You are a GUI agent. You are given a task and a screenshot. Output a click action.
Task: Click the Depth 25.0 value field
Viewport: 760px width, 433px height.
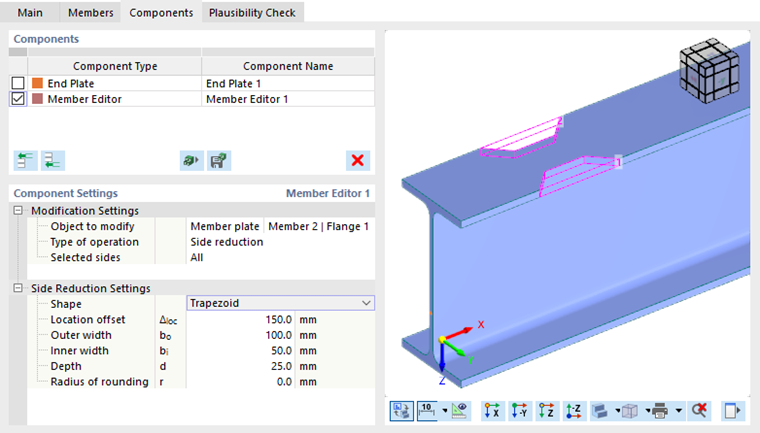tap(240, 366)
